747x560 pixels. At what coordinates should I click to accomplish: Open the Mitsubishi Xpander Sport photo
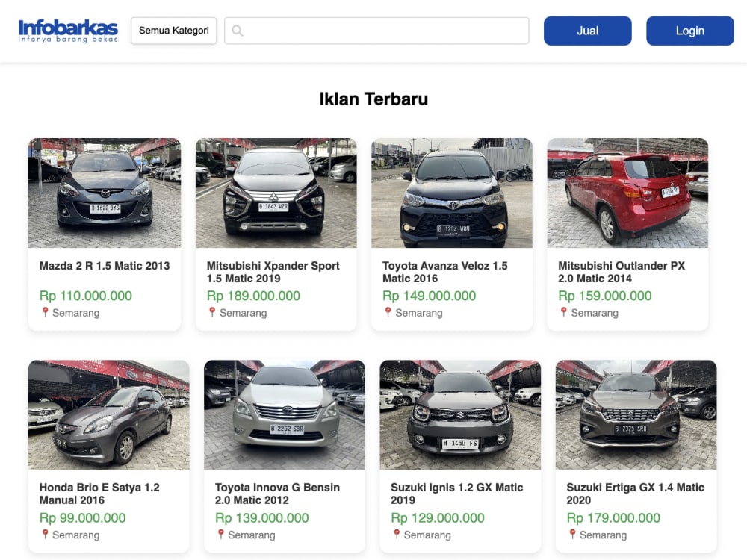276,193
